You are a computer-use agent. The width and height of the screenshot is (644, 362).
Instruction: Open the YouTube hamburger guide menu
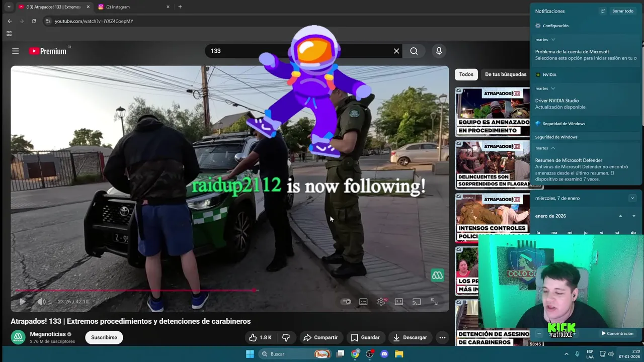pyautogui.click(x=16, y=51)
